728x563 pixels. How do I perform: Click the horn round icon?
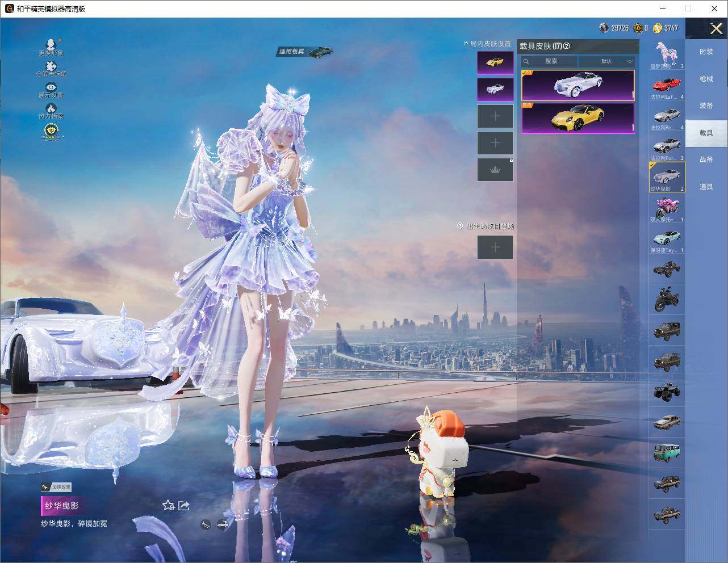click(206, 525)
